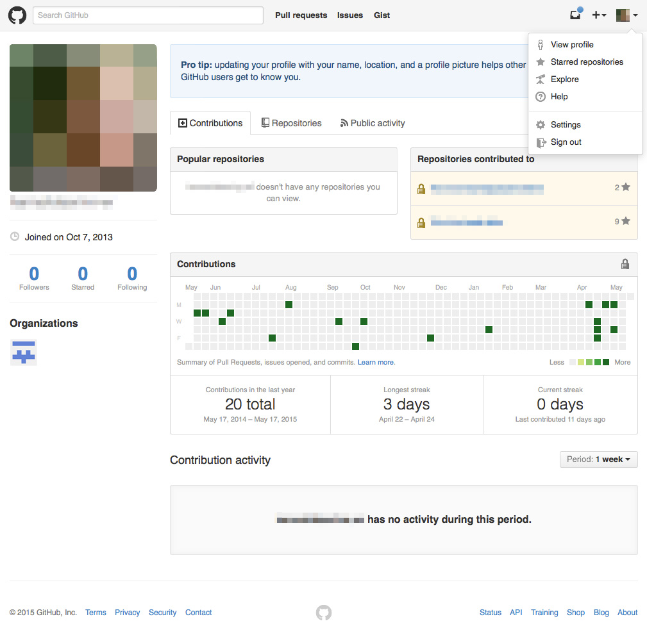
Task: Choose Sign out in the dropdown menu
Action: 566,142
